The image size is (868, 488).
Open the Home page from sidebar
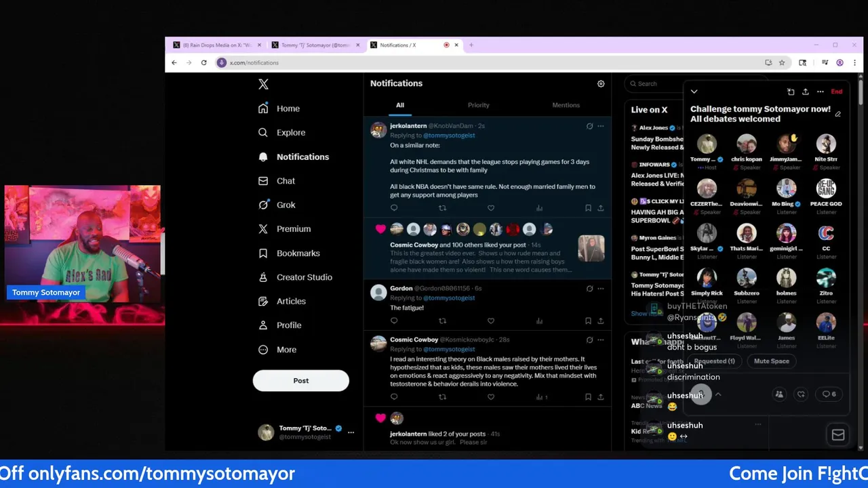[x=279, y=108]
